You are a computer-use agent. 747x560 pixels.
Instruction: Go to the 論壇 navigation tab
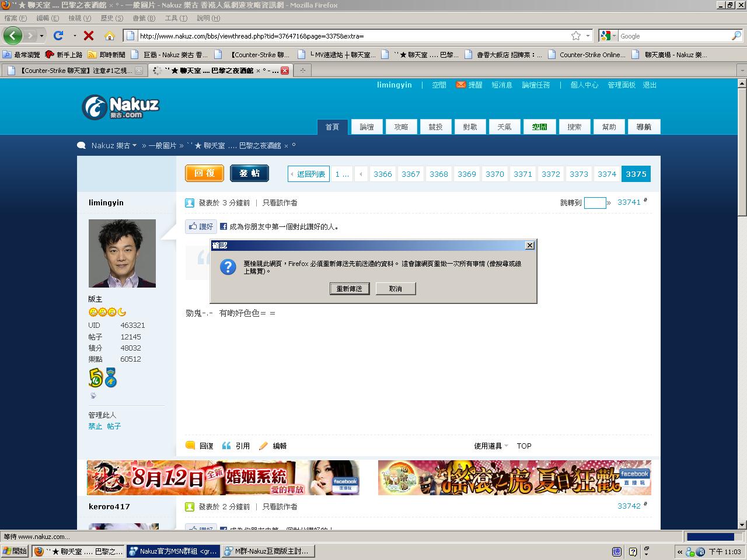[x=366, y=127]
